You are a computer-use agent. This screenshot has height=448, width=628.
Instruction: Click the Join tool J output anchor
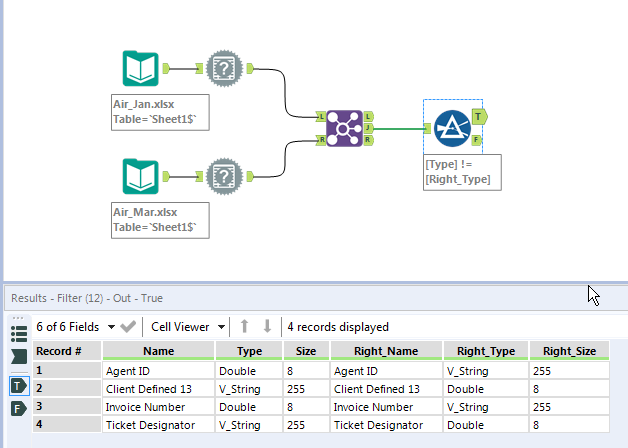(x=368, y=129)
